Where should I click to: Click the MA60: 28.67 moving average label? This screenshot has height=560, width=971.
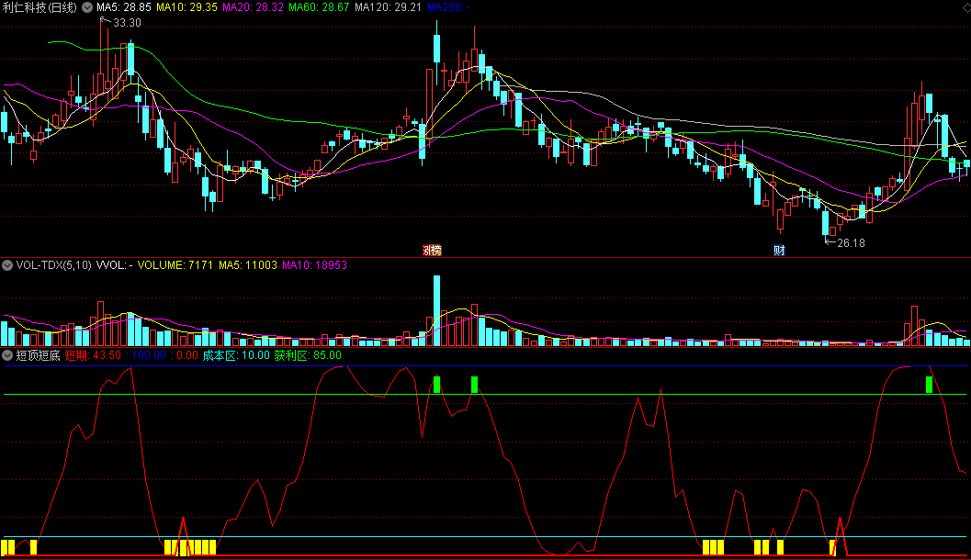coord(319,7)
